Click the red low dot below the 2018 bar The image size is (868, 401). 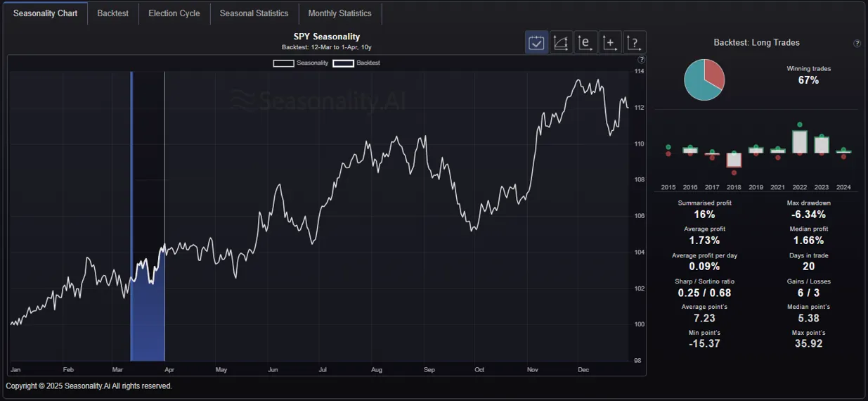734,172
